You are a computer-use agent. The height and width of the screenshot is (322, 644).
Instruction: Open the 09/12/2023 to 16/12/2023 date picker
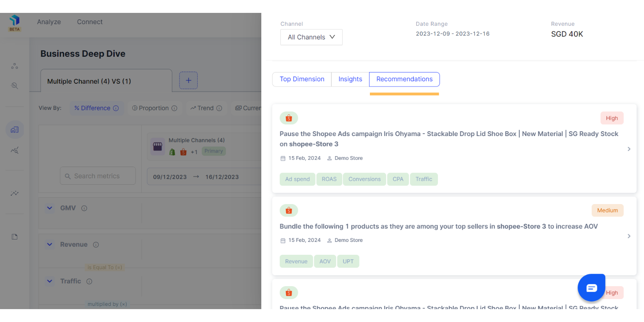click(204, 177)
